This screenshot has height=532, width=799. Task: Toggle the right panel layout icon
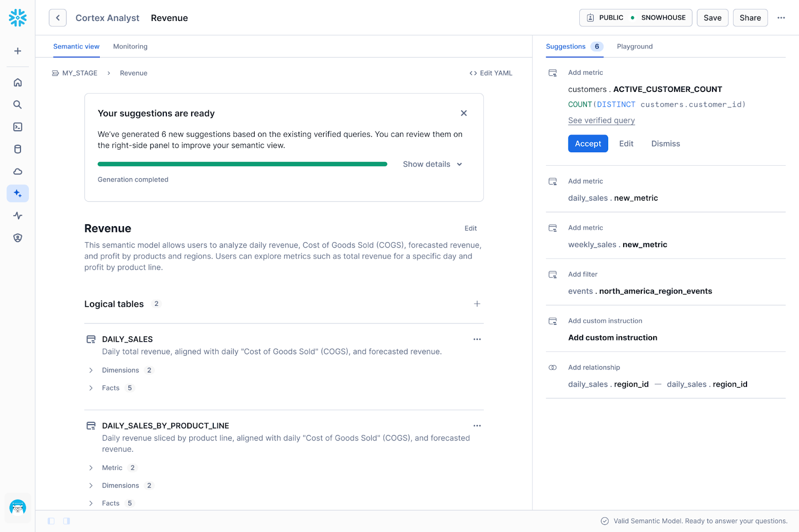pyautogui.click(x=66, y=521)
